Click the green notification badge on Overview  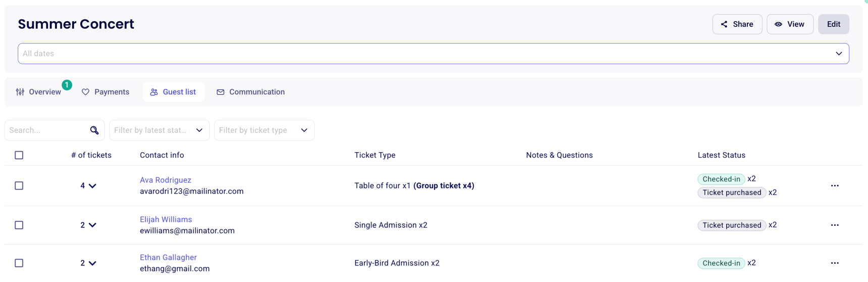click(x=67, y=85)
